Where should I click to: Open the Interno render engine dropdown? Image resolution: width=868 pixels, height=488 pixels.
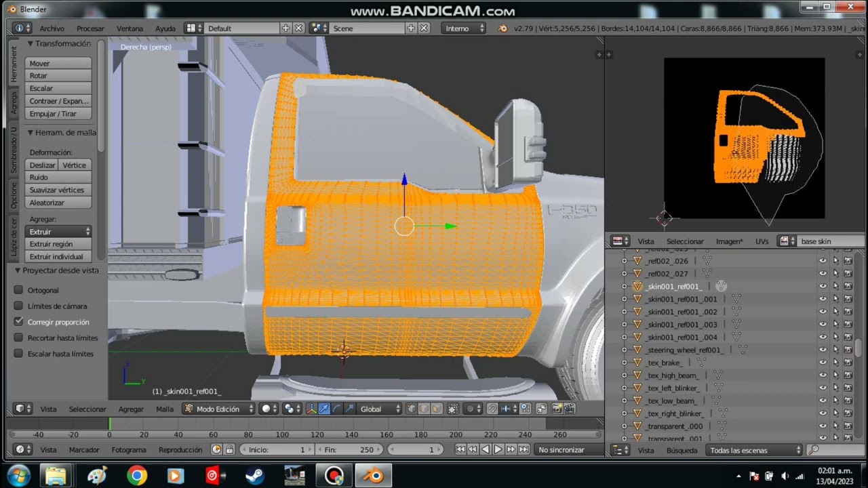[x=464, y=28]
